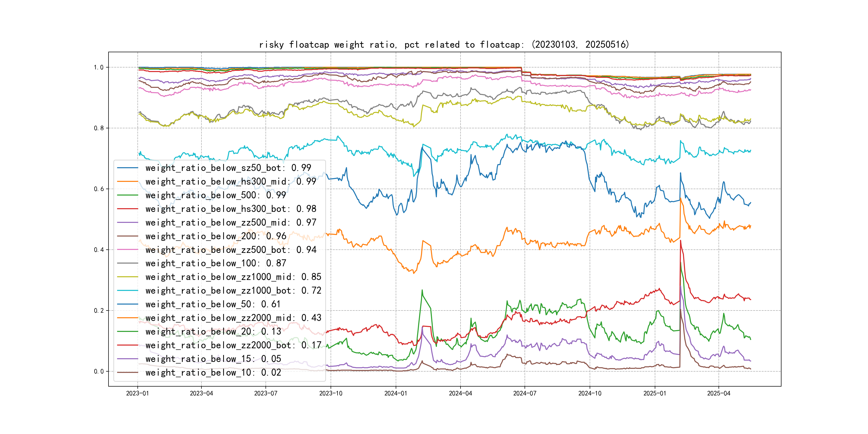This screenshot has width=868, height=434.
Task: Select the weight_ratio_below_500 legend entry
Action: [x=215, y=195]
